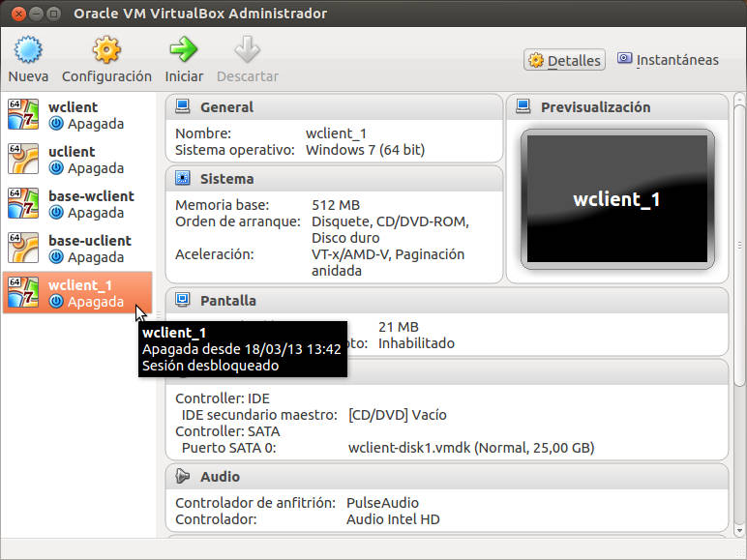Click the Nombre value wclient_1

(336, 133)
